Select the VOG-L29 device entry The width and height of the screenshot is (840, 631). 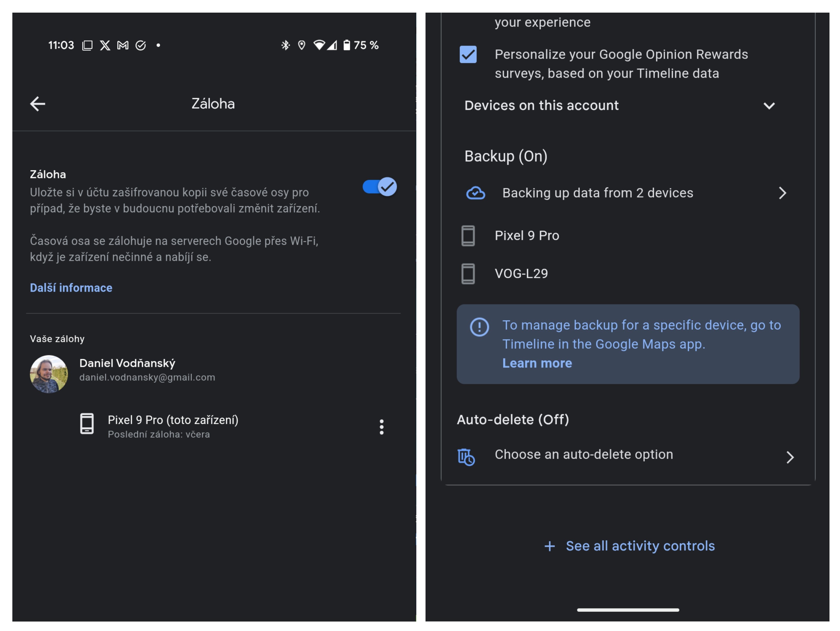click(x=521, y=273)
